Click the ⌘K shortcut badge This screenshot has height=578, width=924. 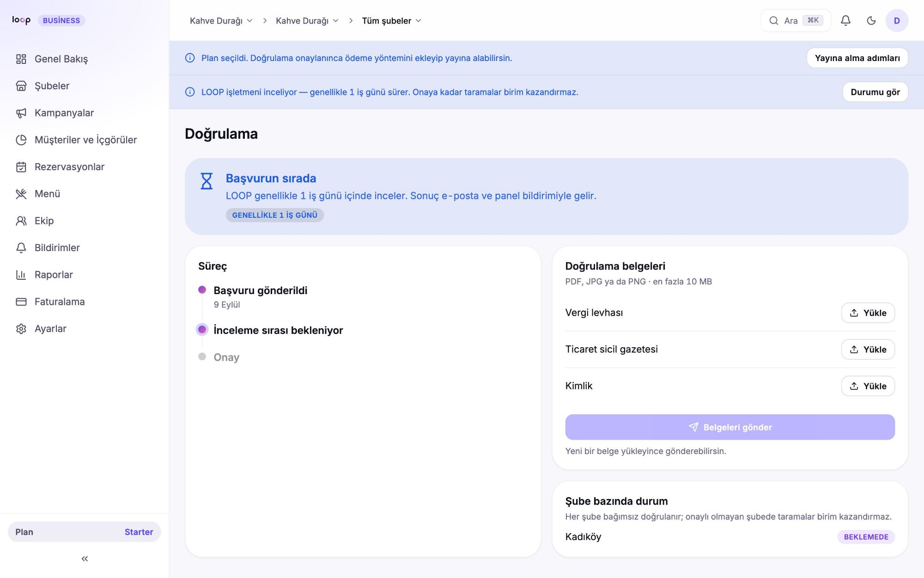pos(813,20)
